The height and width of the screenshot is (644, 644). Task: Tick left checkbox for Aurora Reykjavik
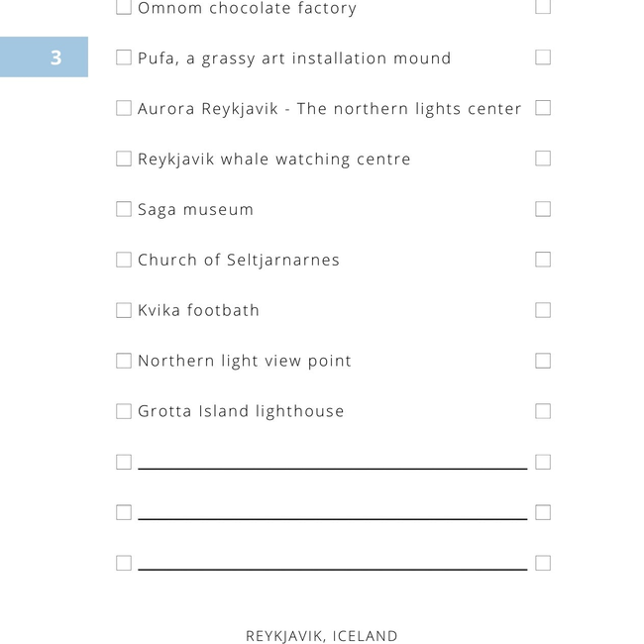pos(124,108)
